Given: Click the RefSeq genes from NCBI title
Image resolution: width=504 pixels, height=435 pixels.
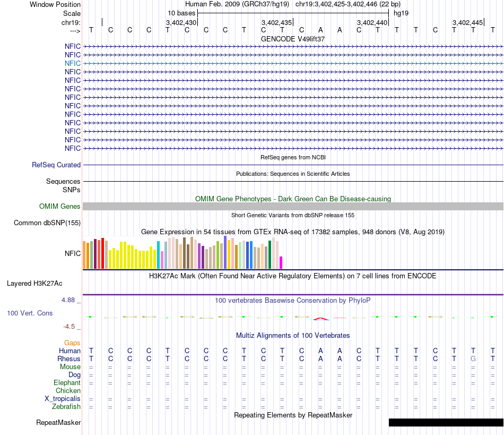Looking at the screenshot, I should click(x=293, y=157).
